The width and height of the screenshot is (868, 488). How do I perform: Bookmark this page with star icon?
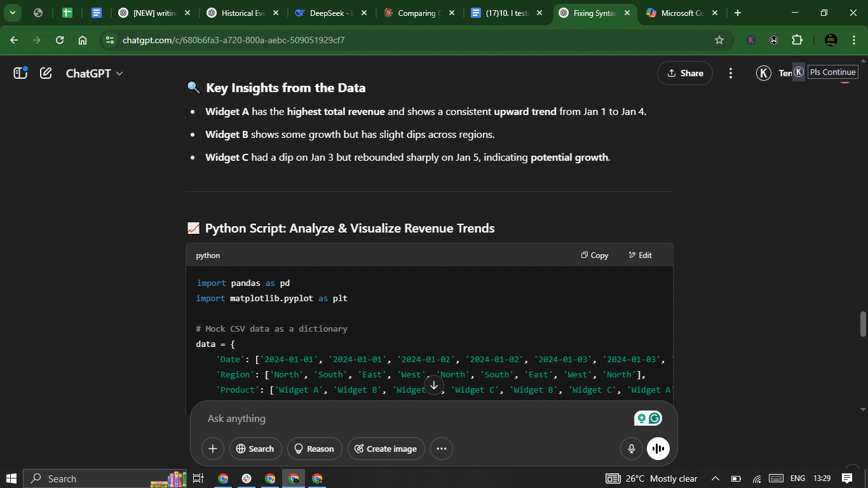(719, 40)
